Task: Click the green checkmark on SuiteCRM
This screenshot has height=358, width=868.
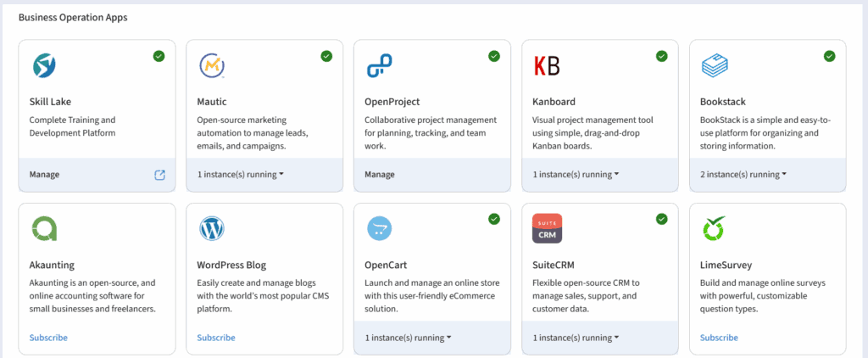Action: tap(662, 219)
